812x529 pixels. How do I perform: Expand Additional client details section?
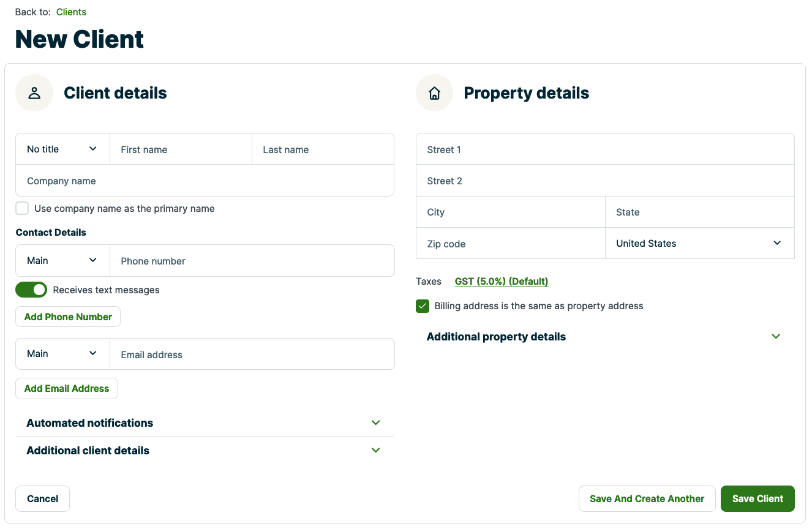[204, 451]
